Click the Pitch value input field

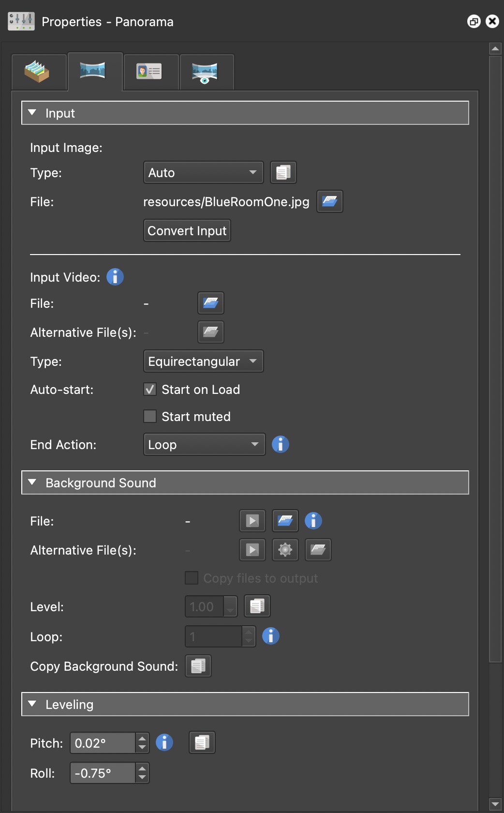[x=103, y=743]
